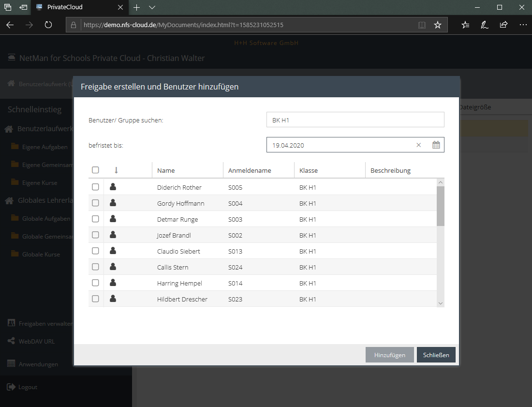The image size is (532, 407).
Task: Click the sort arrow column header icon
Action: 116,170
